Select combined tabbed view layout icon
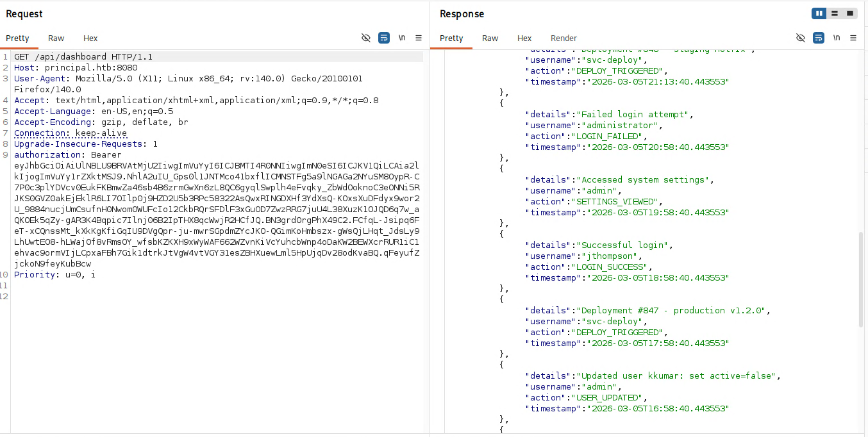The height and width of the screenshot is (437, 868). pyautogui.click(x=850, y=13)
